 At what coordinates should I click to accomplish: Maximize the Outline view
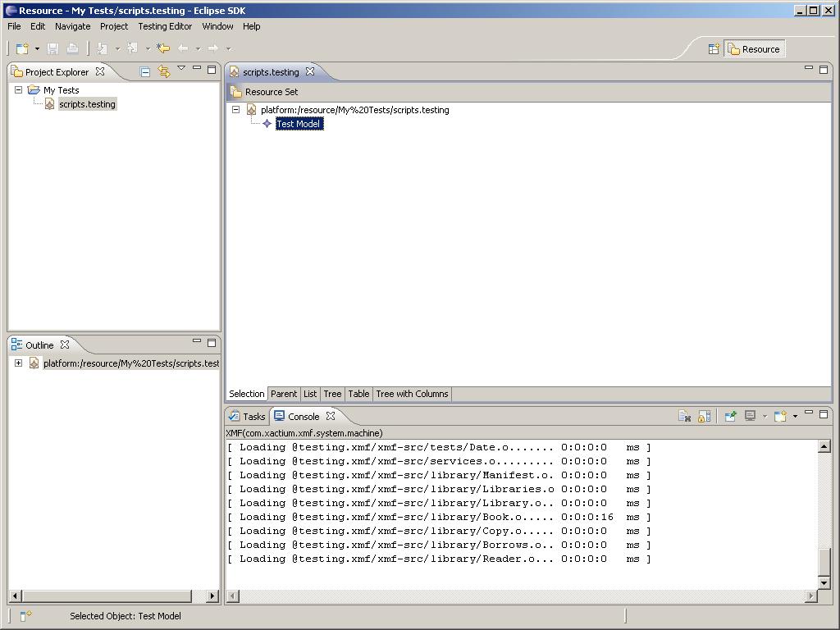tap(212, 342)
